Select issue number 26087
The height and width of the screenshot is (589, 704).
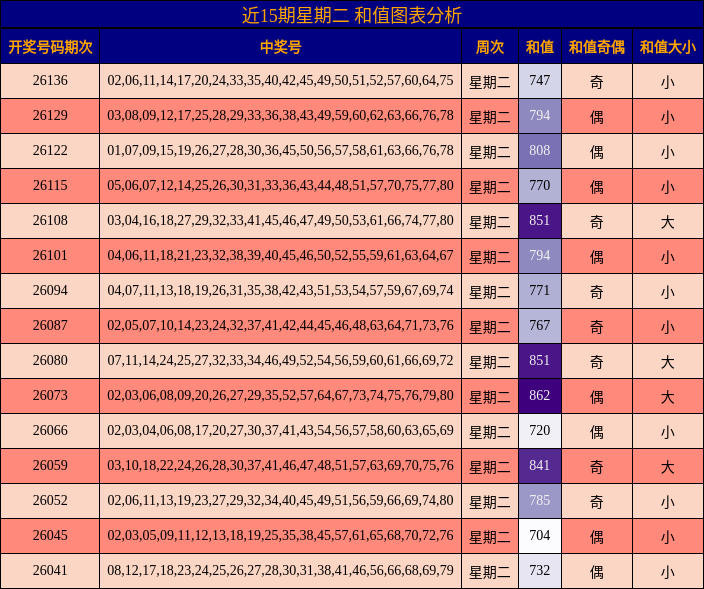point(50,325)
